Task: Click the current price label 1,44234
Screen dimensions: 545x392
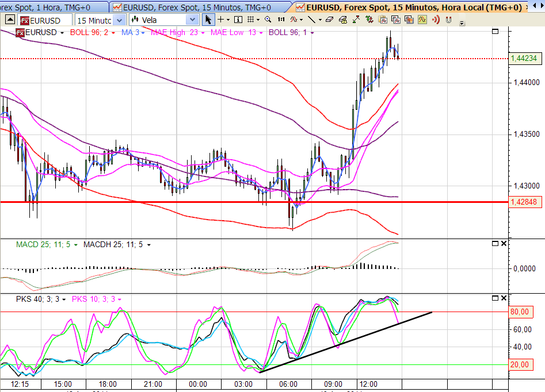Action: (x=524, y=58)
